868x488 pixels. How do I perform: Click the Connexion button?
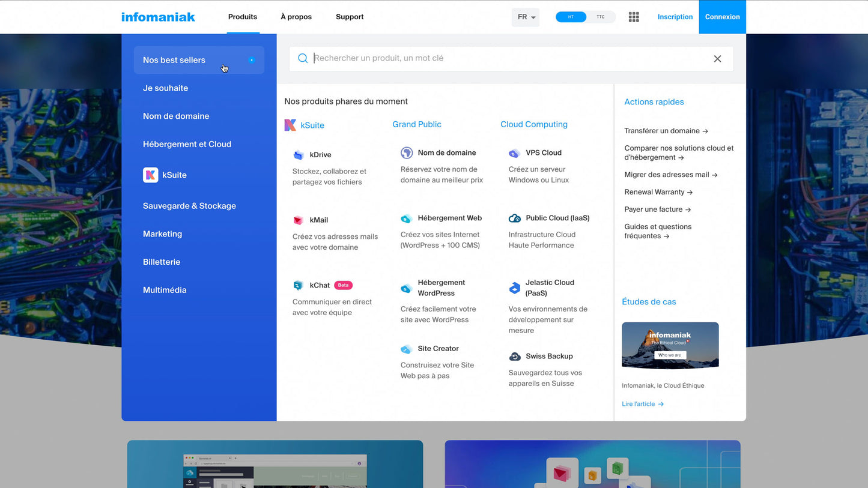tap(722, 17)
